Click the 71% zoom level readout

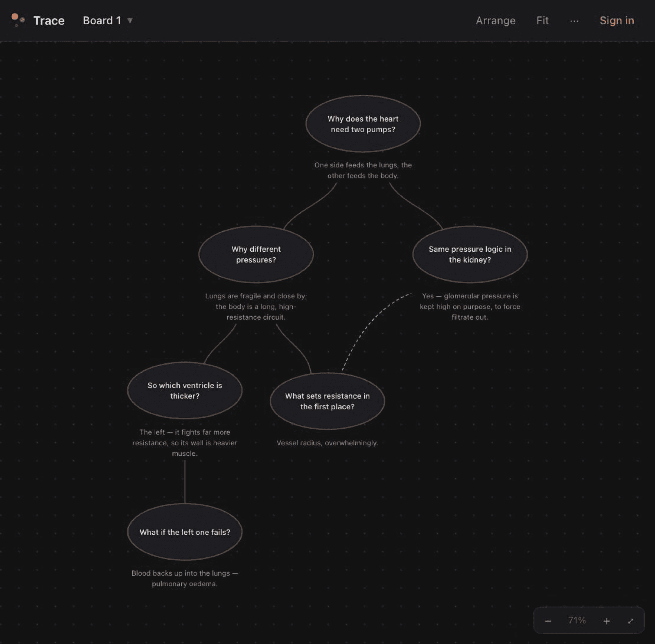[577, 621]
